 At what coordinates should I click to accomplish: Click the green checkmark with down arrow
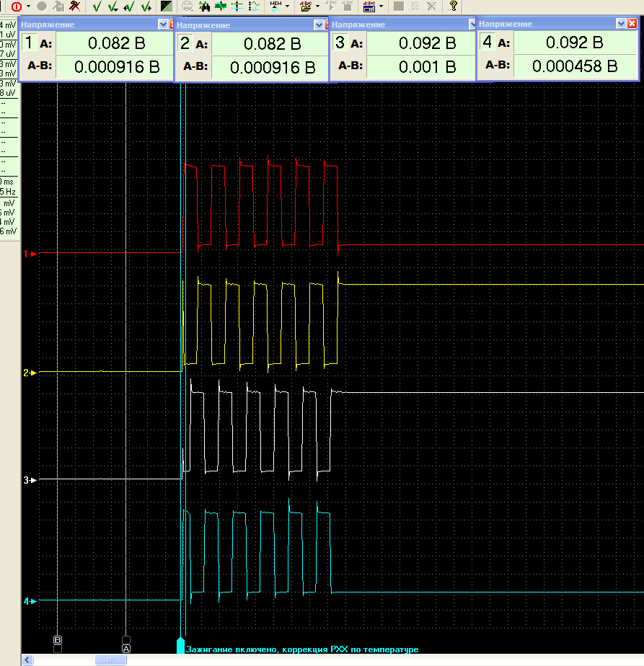(x=113, y=6)
